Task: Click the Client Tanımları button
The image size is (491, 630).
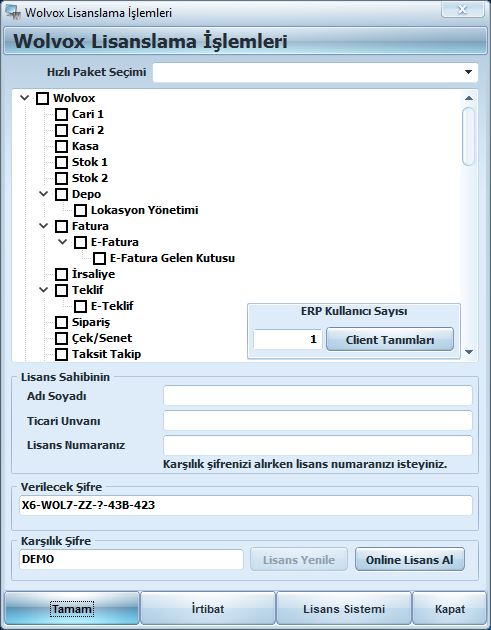Action: point(390,340)
